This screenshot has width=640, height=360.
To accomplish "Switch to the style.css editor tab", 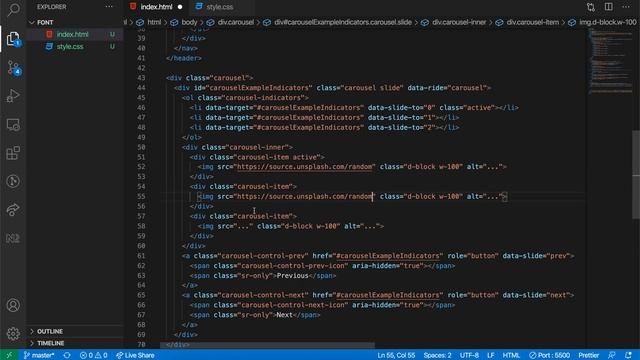I will 220,7.
